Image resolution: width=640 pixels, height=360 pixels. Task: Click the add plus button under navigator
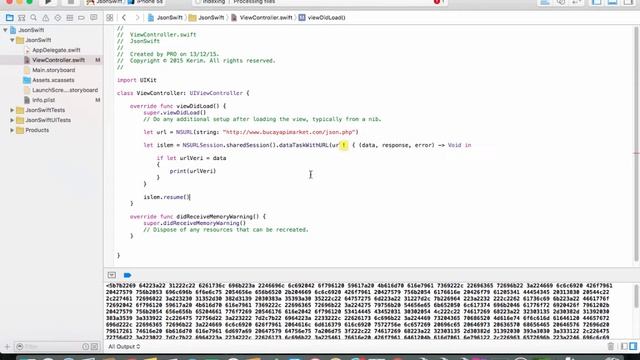(x=7, y=347)
